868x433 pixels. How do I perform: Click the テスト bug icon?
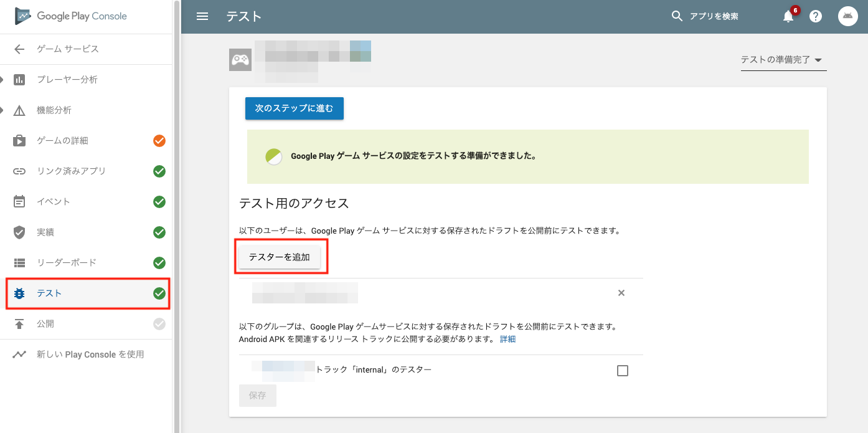click(x=19, y=293)
